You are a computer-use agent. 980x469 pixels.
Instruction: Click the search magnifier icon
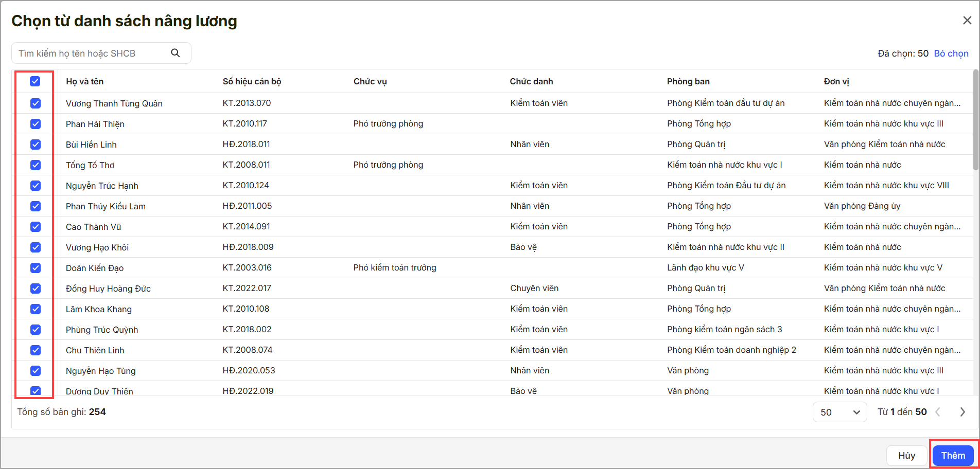pos(176,53)
